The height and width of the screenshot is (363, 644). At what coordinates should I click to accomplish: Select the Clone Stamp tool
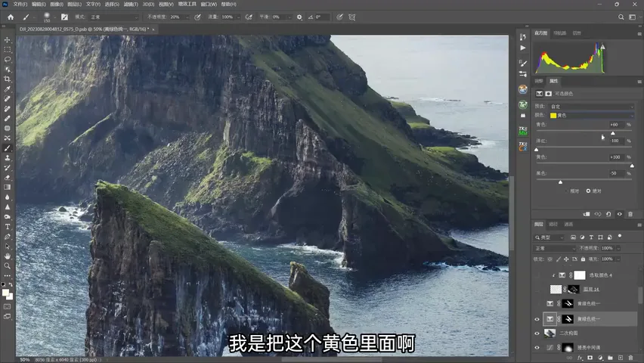8,158
